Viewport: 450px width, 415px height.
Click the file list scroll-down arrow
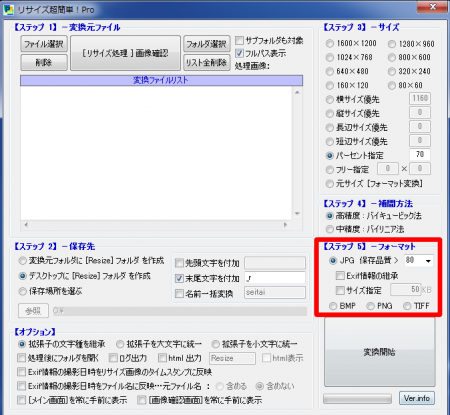tap(297, 214)
